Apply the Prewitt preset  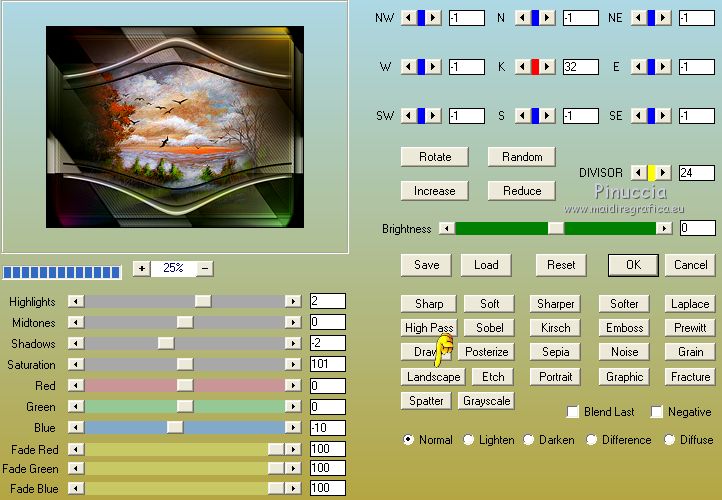(x=690, y=328)
